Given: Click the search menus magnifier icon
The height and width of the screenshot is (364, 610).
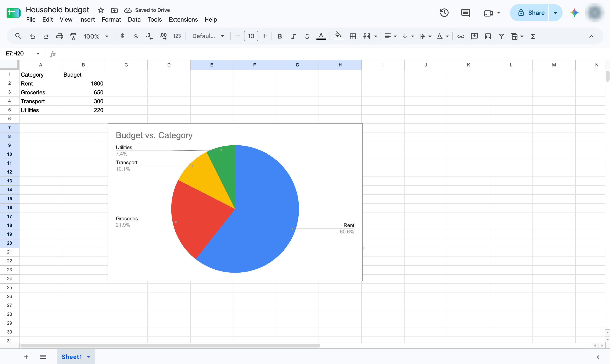Looking at the screenshot, I should tap(18, 36).
